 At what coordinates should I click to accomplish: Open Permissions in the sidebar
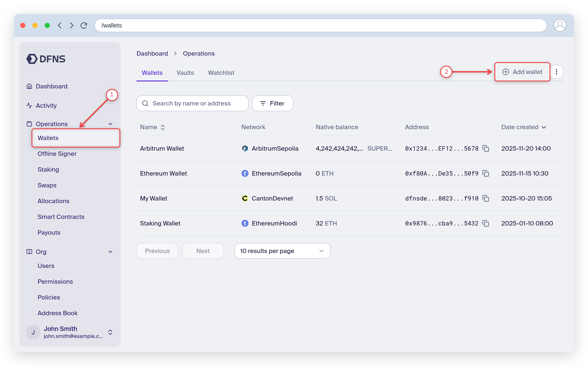[x=55, y=282]
